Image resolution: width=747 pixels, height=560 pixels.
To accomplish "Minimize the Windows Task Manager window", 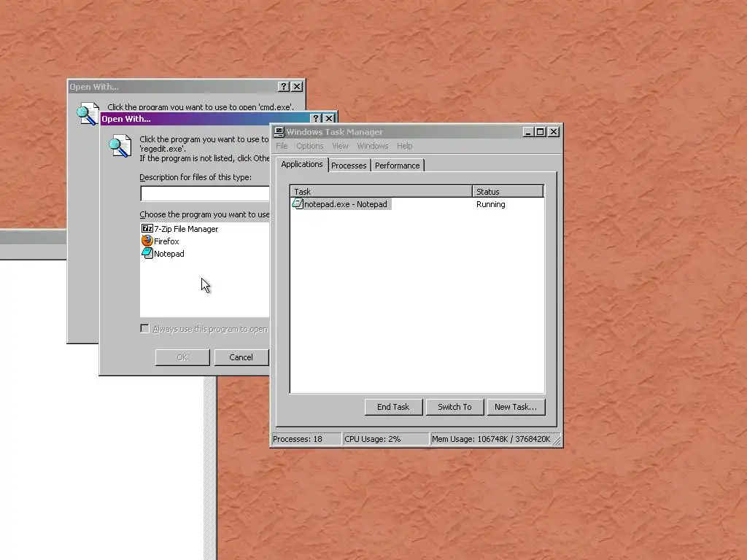I will [x=528, y=132].
